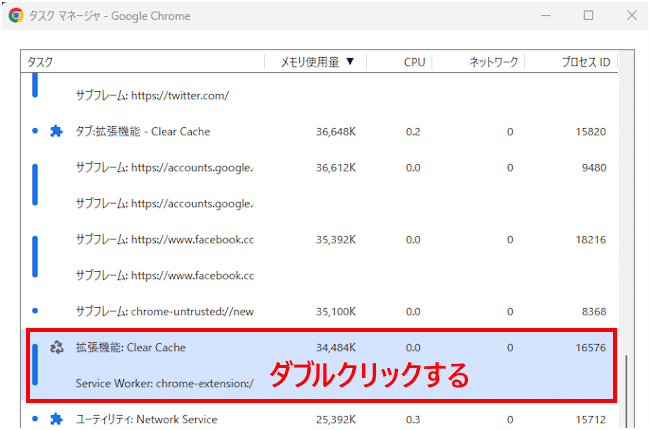Screen dimensions: 650x430
Task: Click CPU value 0.2
Action: tap(413, 132)
